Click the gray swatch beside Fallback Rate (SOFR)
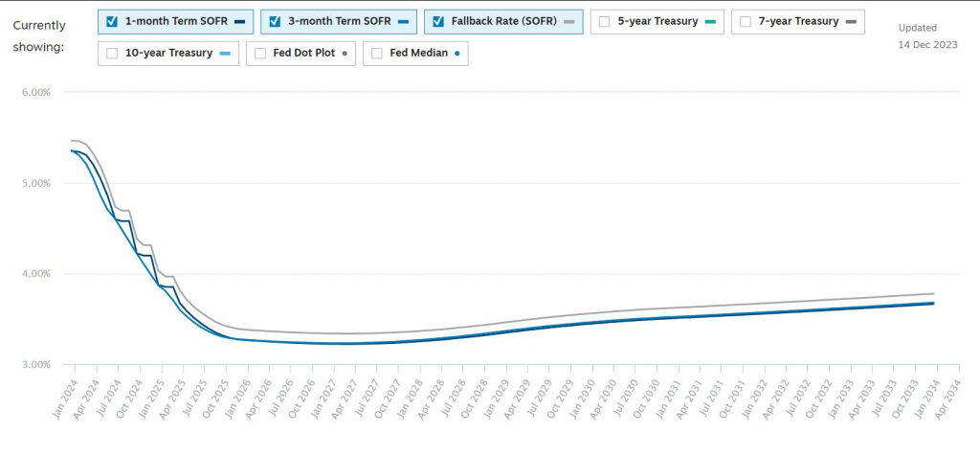Image resolution: width=980 pixels, height=456 pixels. 568,22
